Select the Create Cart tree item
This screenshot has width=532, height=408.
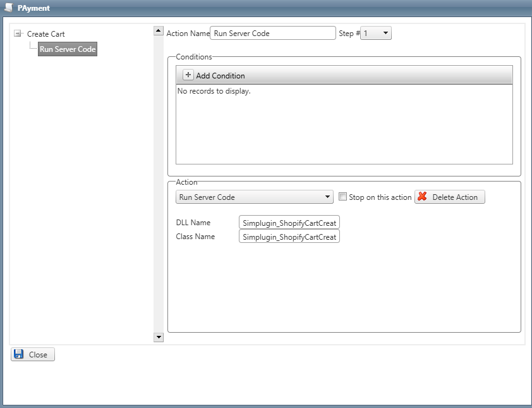[x=45, y=34]
